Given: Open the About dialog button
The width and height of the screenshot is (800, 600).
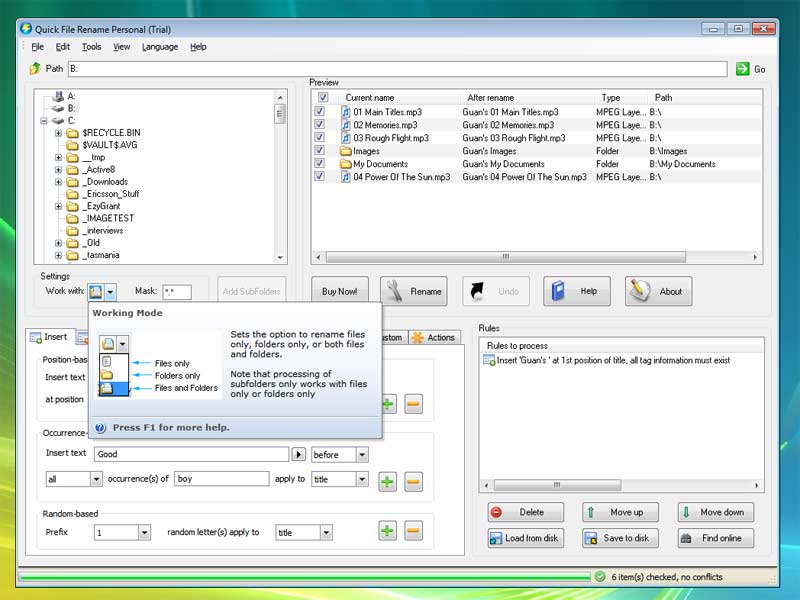Looking at the screenshot, I should click(x=658, y=291).
